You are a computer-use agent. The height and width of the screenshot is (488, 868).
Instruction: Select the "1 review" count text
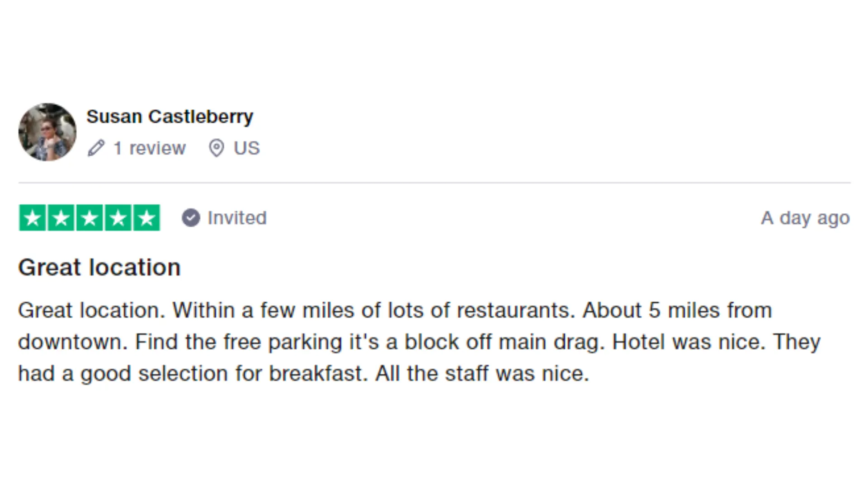pyautogui.click(x=149, y=148)
